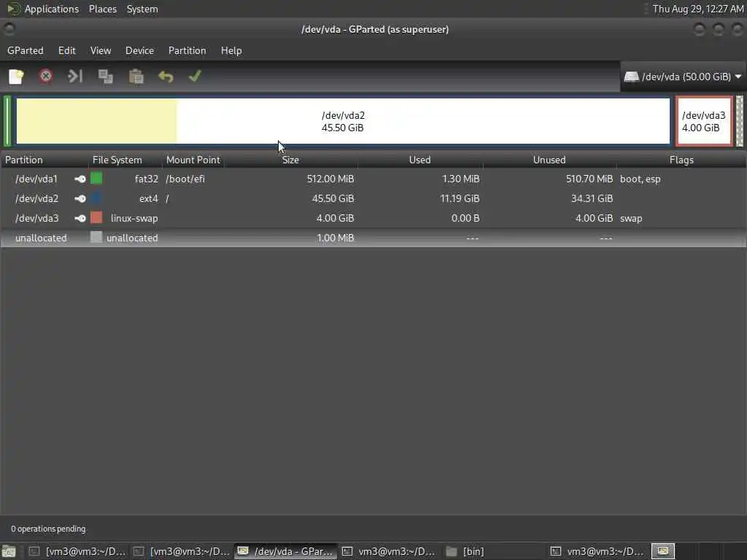Sort by Mount Point column header
The height and width of the screenshot is (560, 747).
point(193,160)
